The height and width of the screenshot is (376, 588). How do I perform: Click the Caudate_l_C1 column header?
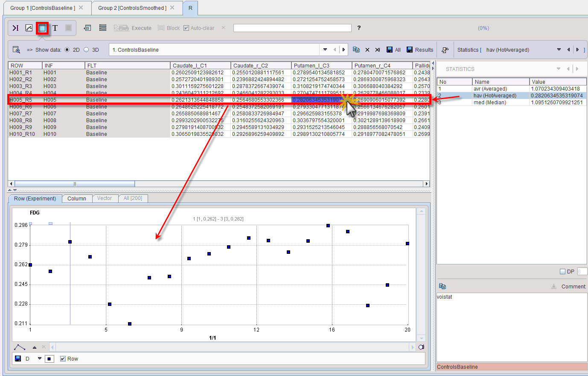pyautogui.click(x=201, y=65)
